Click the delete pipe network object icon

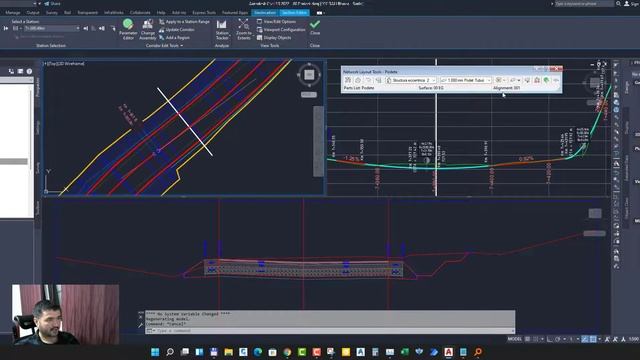click(x=537, y=80)
